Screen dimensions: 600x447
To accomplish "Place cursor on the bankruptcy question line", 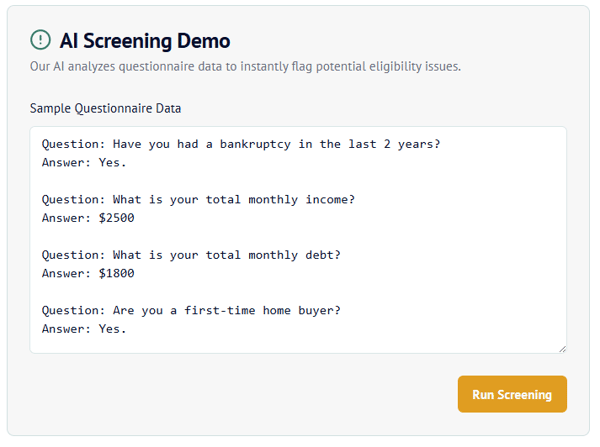I will 241,144.
